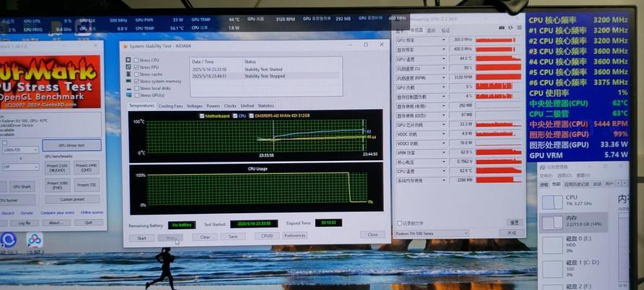
Task: Click AIDA64 window title icon
Action: coord(125,46)
